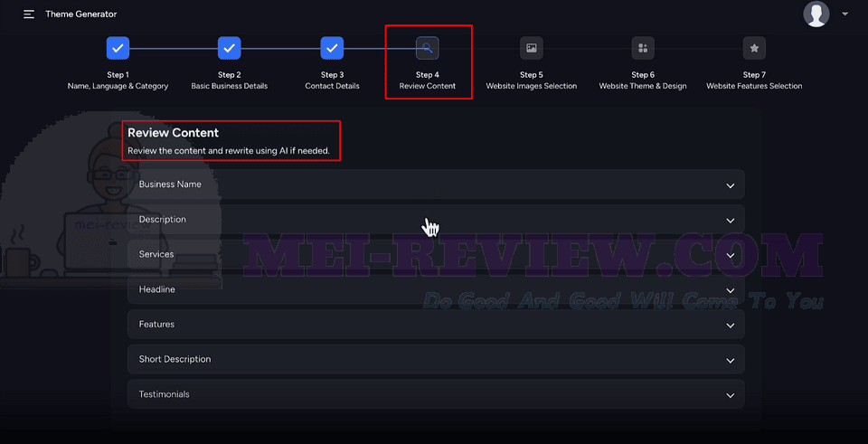Viewport: 868px width, 444px height.
Task: Expand the Description chevron
Action: click(731, 221)
